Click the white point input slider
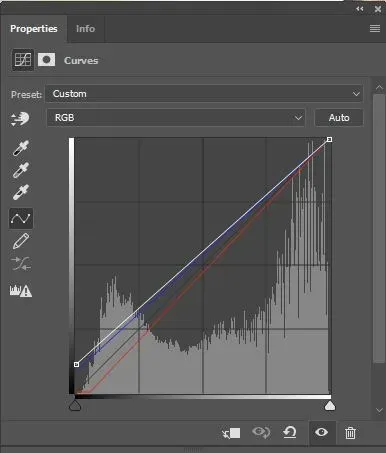Screen dimensions: 386x453 (x=330, y=406)
